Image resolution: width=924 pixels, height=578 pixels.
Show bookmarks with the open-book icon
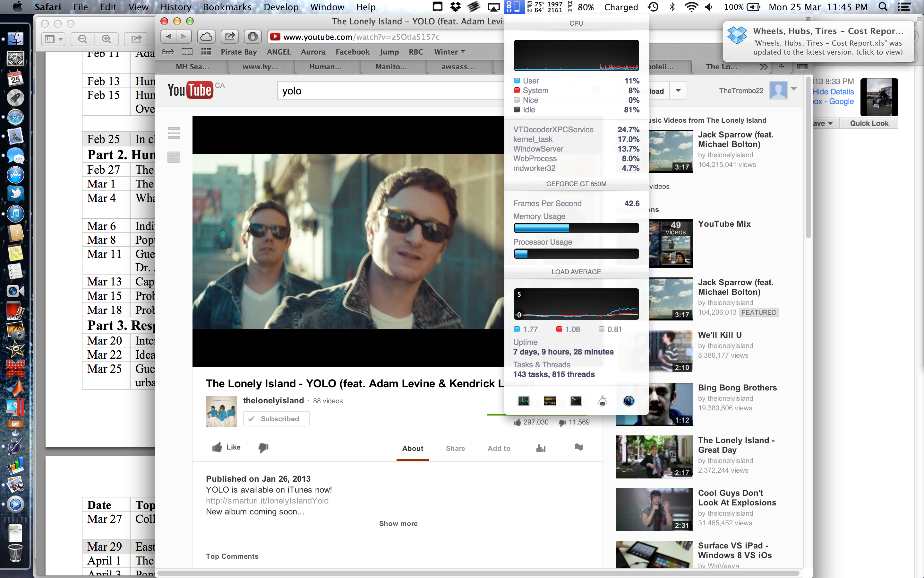(187, 52)
